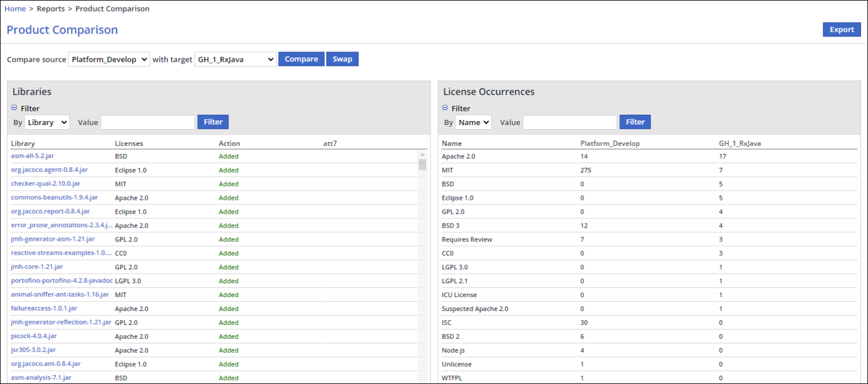Image resolution: width=868 pixels, height=384 pixels.
Task: Collapse the License Occurrences Filter section
Action: click(x=445, y=108)
